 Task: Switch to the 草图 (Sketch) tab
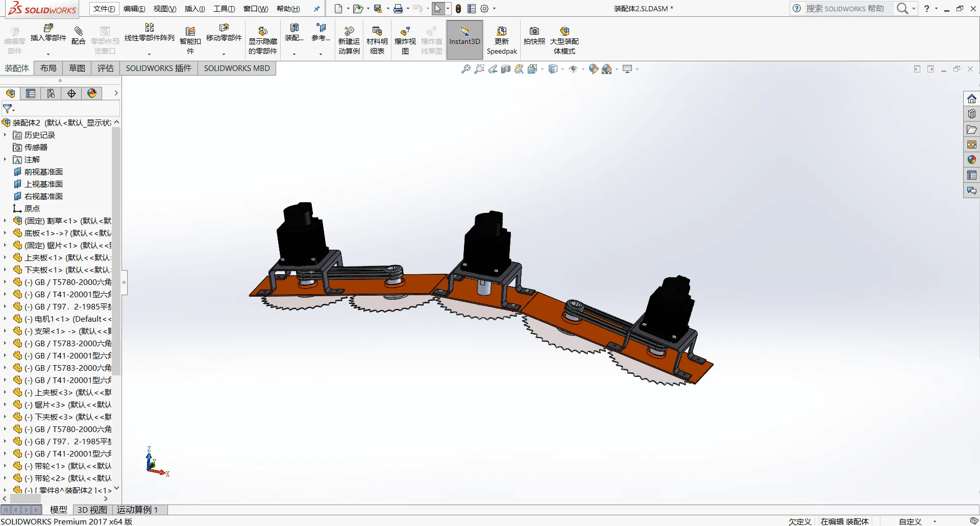tap(77, 68)
